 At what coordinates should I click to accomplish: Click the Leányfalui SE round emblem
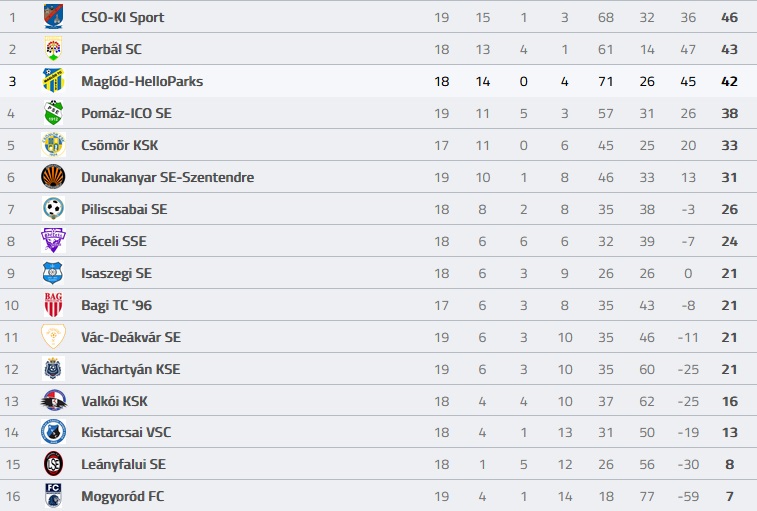pos(53,464)
